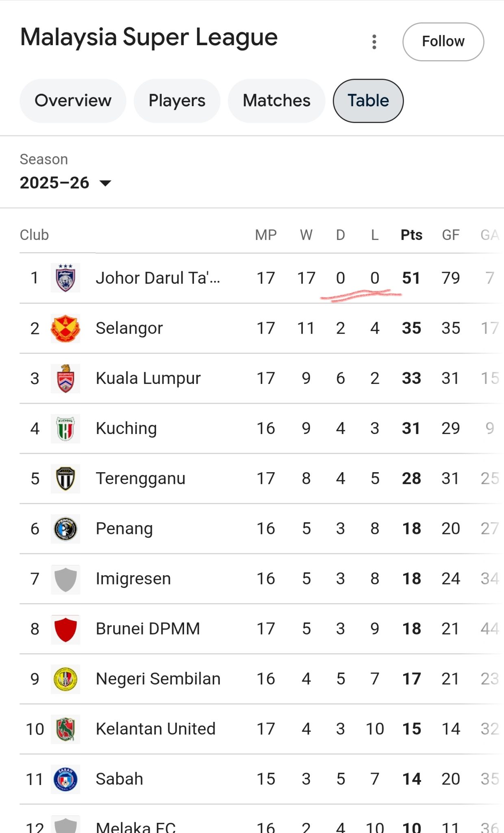Open the Matches tab
The image size is (504, 833).
276,100
